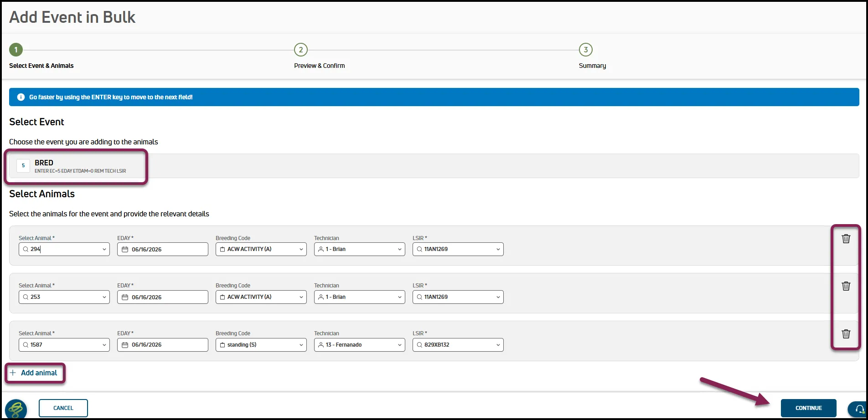Click the CONTINUE button

tap(809, 408)
